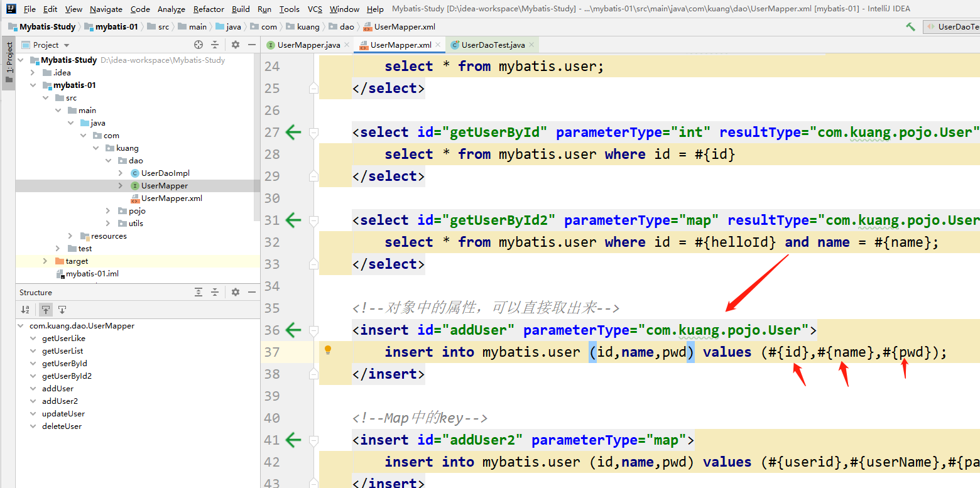Toggle Autoscroll to Source in Structure panel
Viewport: 980px width, 488px height.
point(45,309)
